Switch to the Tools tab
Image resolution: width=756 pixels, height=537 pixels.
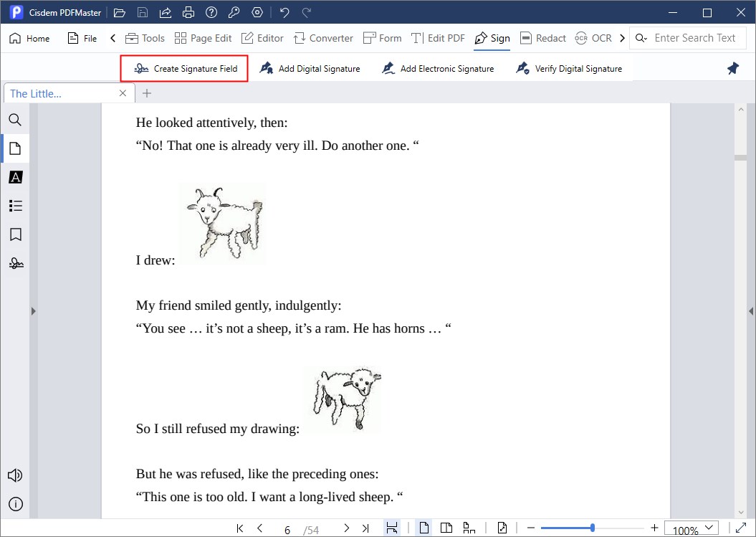[145, 38]
